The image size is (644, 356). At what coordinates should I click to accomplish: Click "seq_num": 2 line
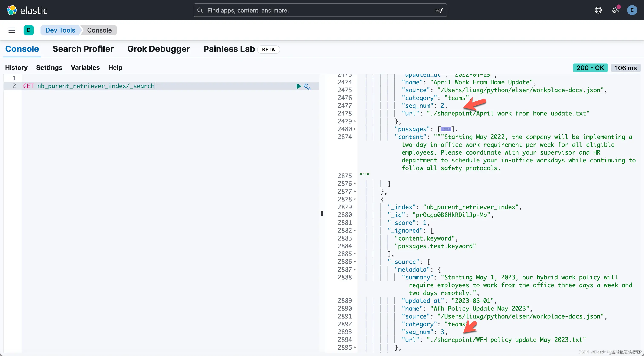pyautogui.click(x=424, y=106)
